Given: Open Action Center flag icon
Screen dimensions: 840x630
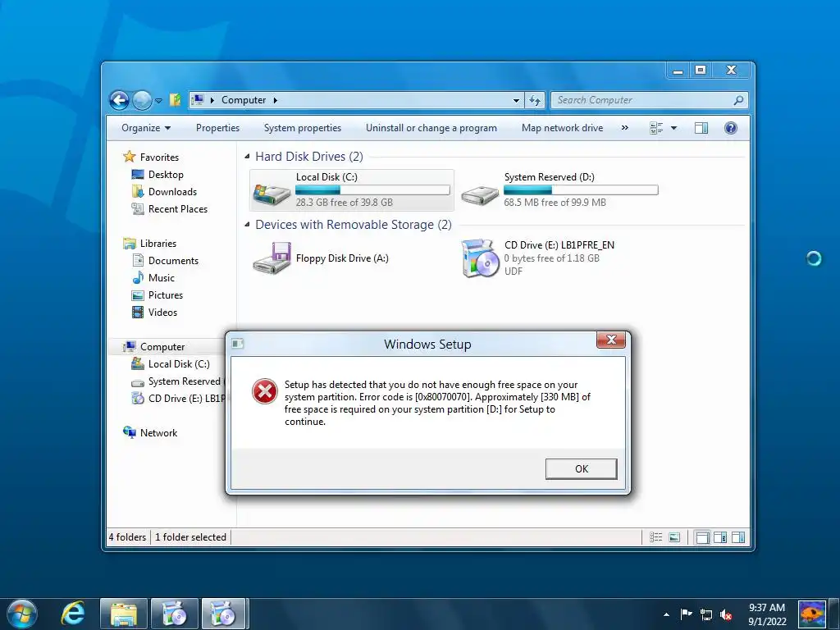Looking at the screenshot, I should tap(686, 614).
